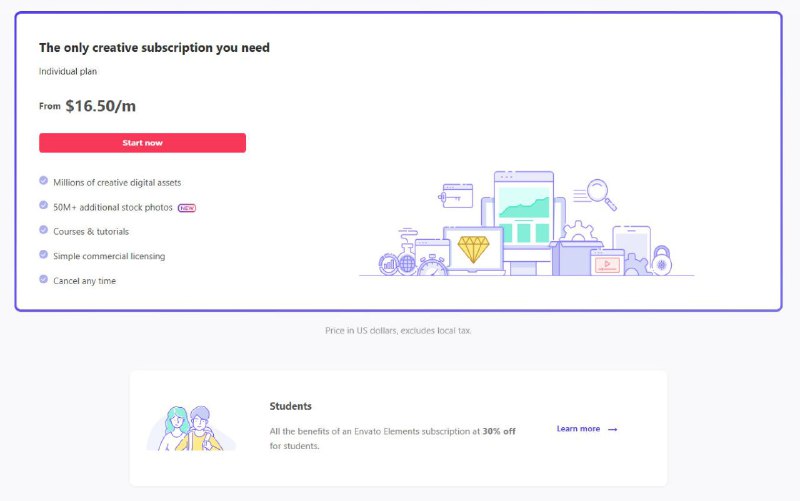Click the "Individual plan" label
The height and width of the screenshot is (501, 800).
point(68,71)
